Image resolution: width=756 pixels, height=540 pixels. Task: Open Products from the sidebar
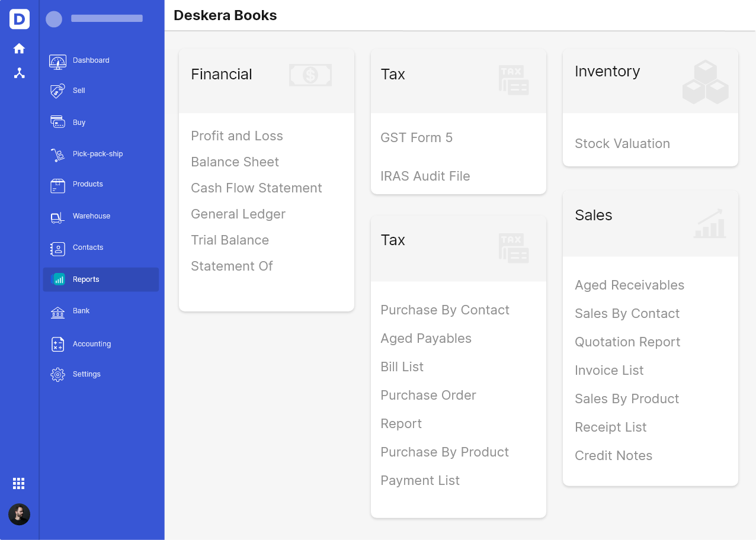[x=101, y=184]
